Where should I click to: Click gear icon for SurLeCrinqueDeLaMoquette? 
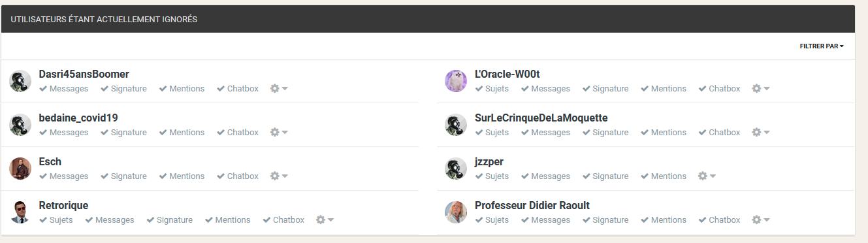coord(761,133)
